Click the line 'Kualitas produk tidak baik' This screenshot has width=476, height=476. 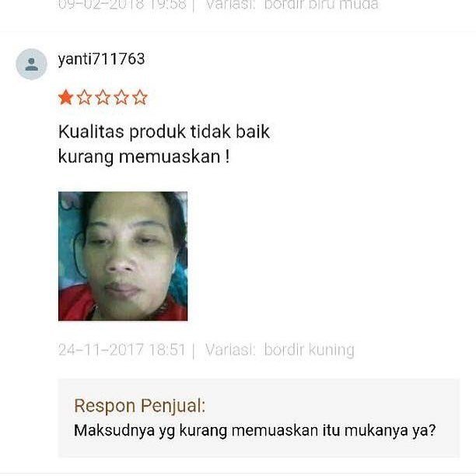pos(164,131)
